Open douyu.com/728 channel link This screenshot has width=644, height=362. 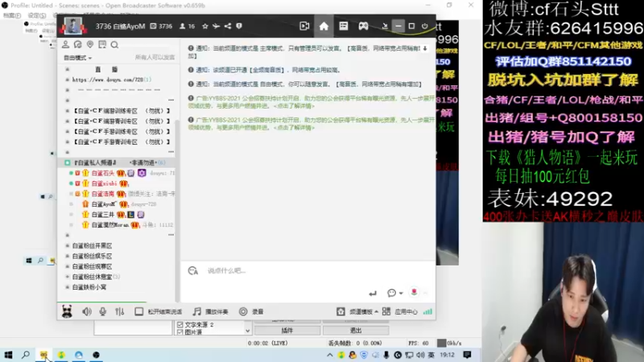pyautogui.click(x=112, y=80)
